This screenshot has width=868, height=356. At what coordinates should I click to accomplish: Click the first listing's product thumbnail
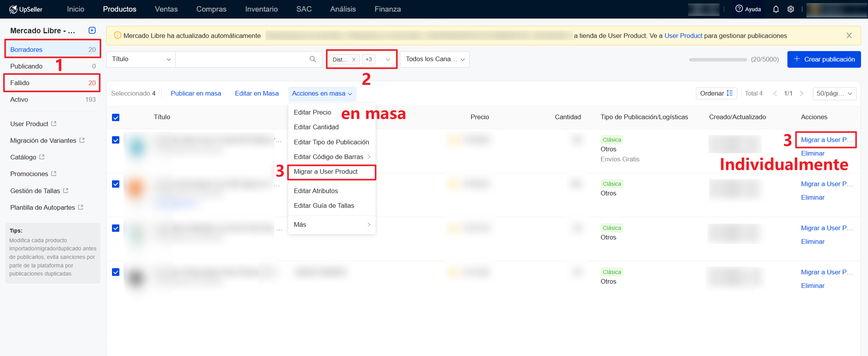136,147
